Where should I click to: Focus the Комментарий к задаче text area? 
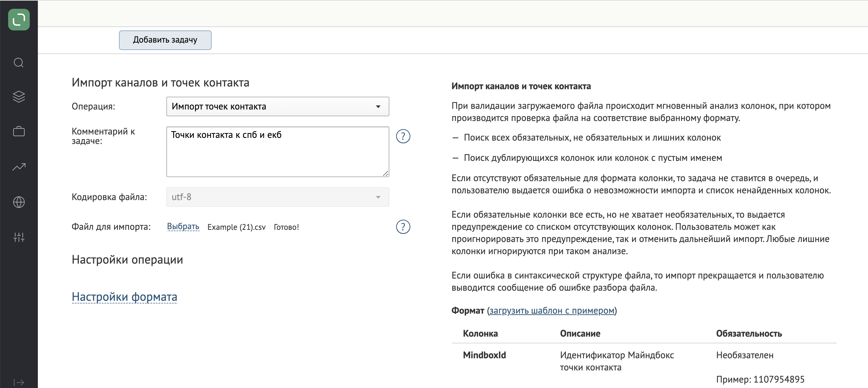point(278,152)
